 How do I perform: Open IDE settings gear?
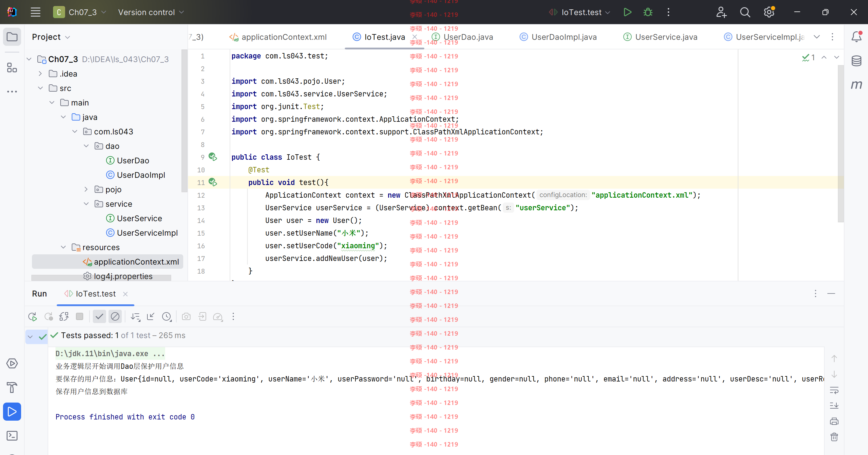click(x=769, y=12)
